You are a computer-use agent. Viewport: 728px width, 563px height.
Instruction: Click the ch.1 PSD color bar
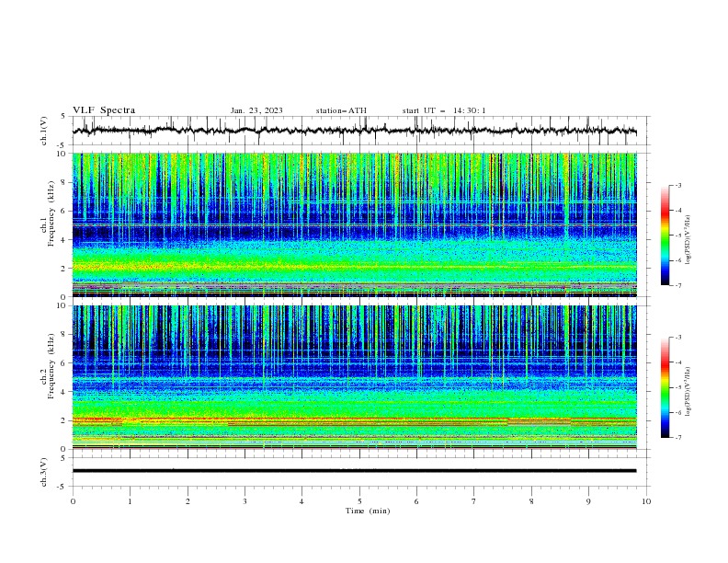click(x=665, y=236)
